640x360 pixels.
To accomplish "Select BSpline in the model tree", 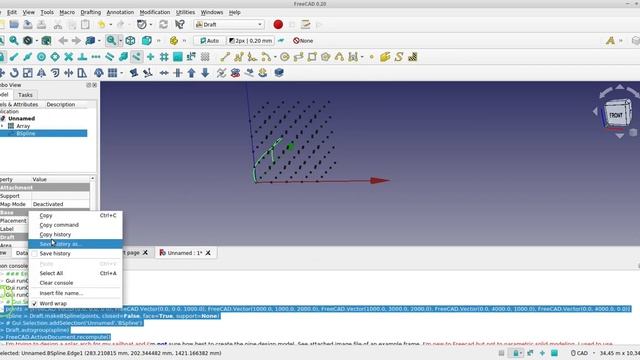I will pos(26,133).
